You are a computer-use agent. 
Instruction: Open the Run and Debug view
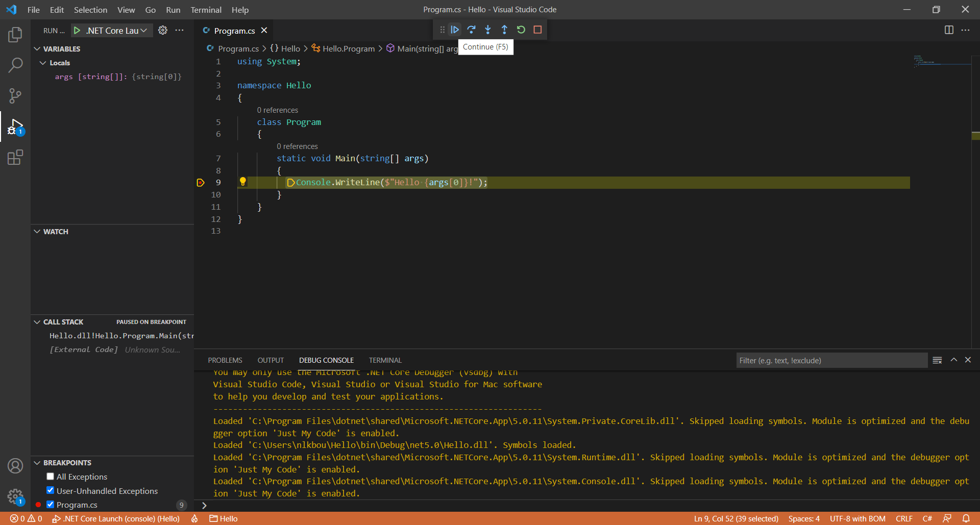pos(15,127)
